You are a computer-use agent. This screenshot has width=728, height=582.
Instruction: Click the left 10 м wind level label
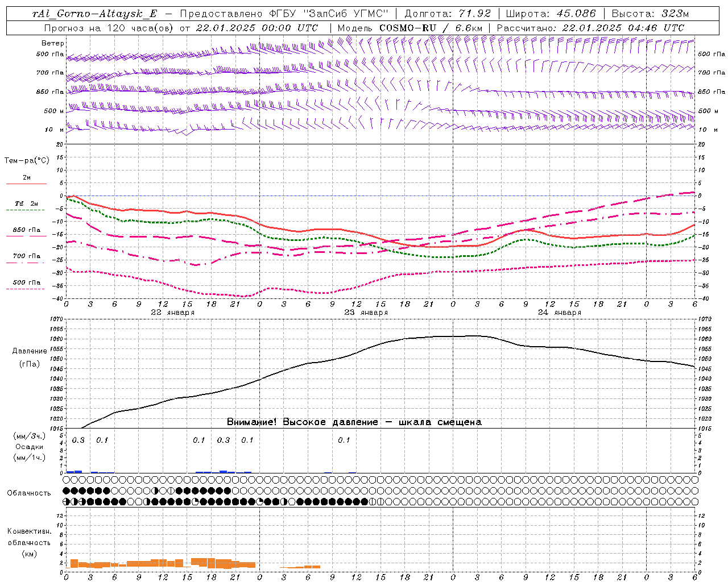coord(55,130)
